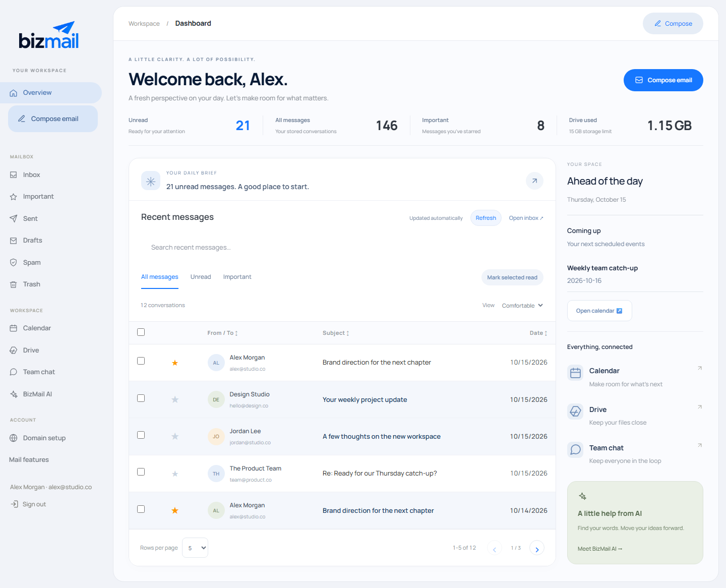Check The Product Team message checkbox

[x=141, y=472]
